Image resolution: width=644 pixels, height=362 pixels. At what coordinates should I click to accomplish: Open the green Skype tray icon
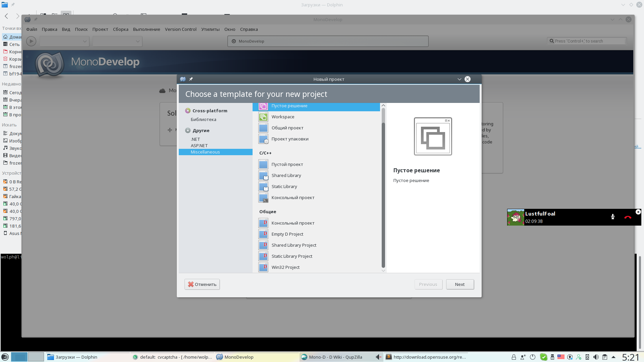544,357
